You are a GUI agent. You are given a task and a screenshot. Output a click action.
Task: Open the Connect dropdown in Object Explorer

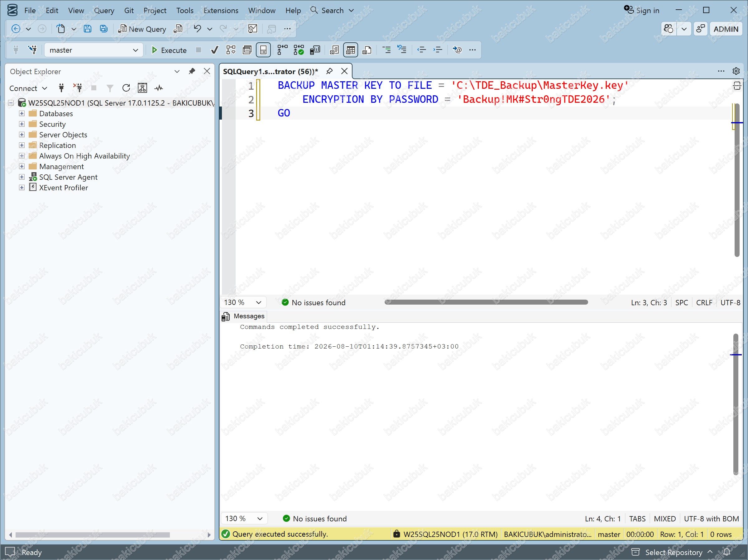click(x=28, y=88)
